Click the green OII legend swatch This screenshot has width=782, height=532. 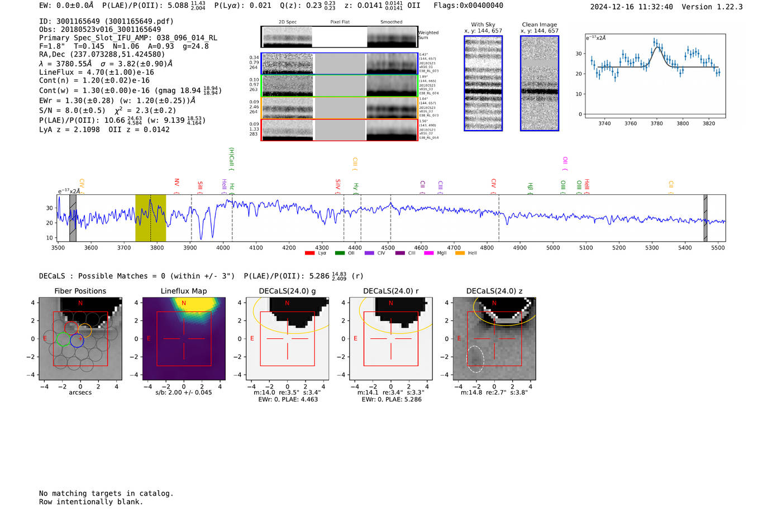tap(340, 253)
